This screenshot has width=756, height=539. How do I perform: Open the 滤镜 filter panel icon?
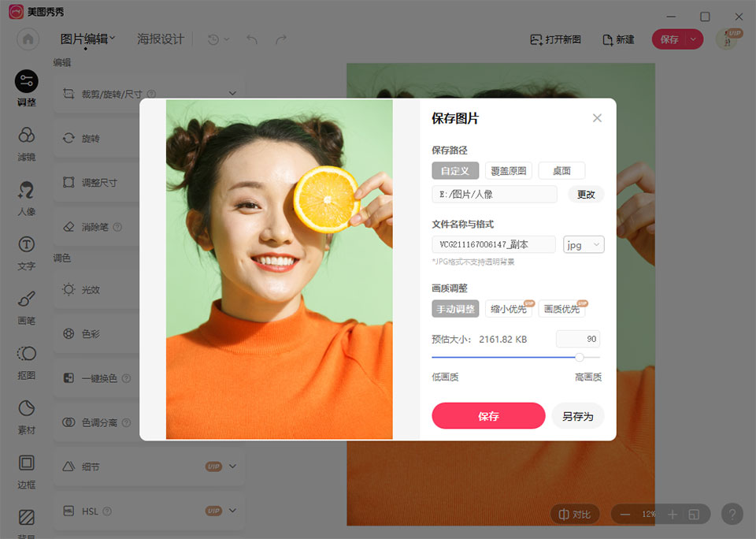[26, 140]
